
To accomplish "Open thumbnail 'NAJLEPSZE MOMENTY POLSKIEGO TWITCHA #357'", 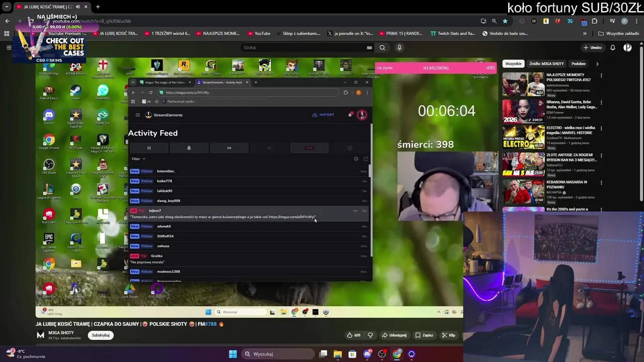I will pyautogui.click(x=523, y=84).
